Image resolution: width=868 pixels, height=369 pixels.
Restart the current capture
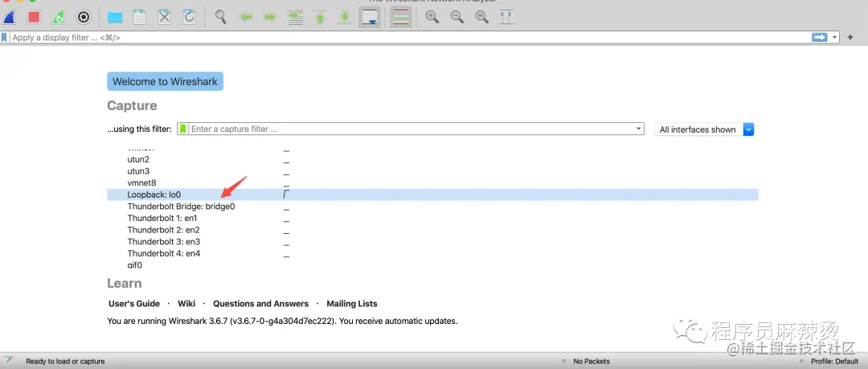pos(58,17)
